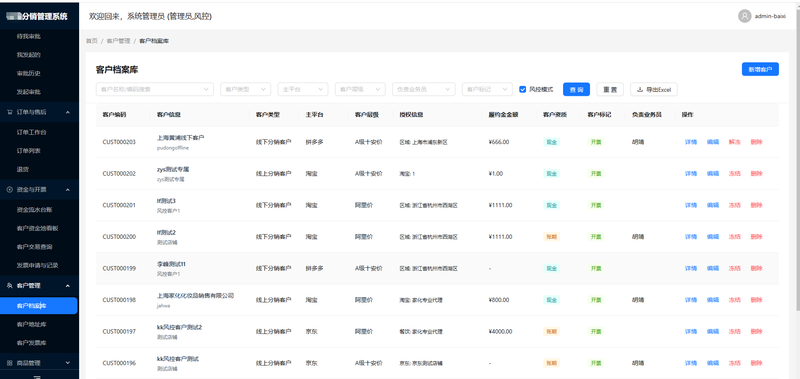Open the 负责业务员 filter dropdown
This screenshot has width=800, height=379.
point(423,89)
